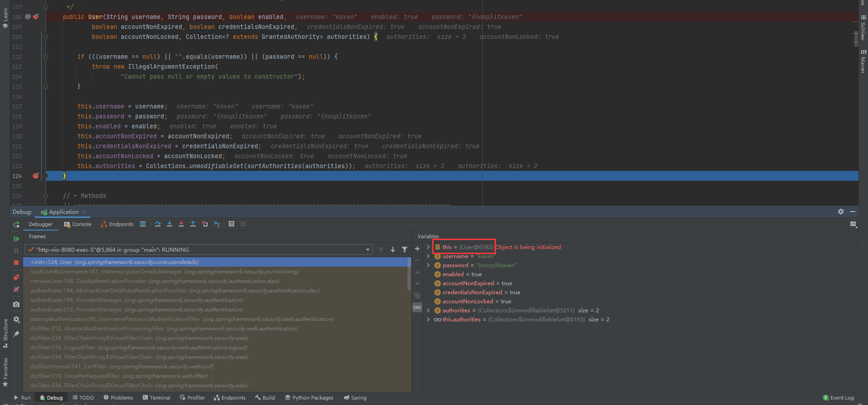
Task: Expand the this.authorities watch node
Action: (428, 320)
